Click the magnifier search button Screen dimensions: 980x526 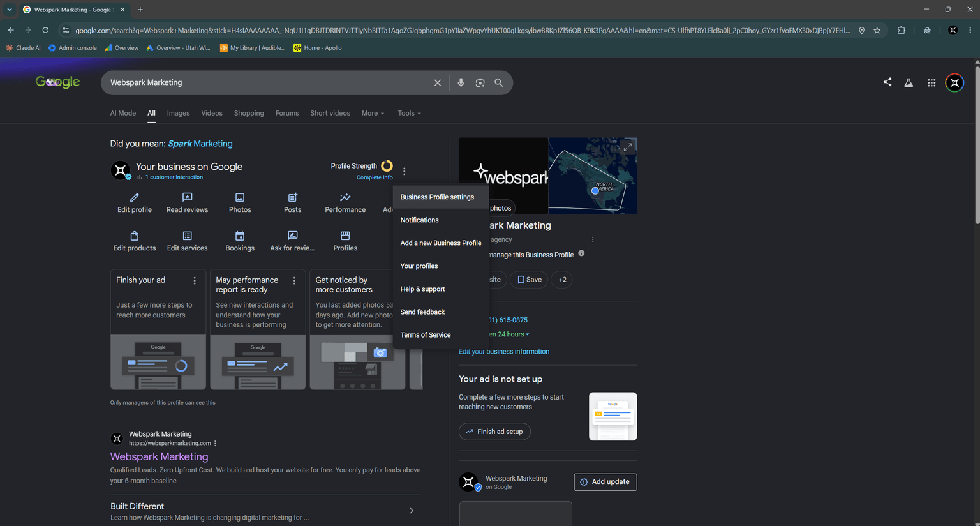(499, 83)
